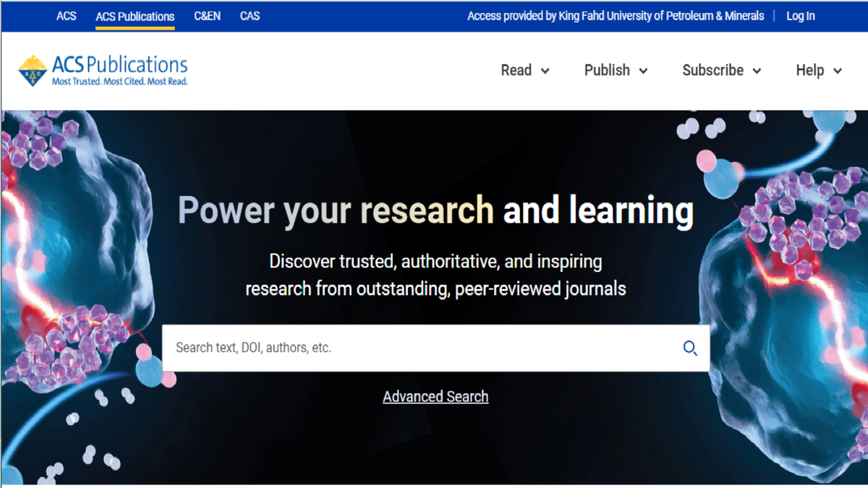Image resolution: width=868 pixels, height=488 pixels.
Task: Click the magnifying glass search icon
Action: coord(690,348)
